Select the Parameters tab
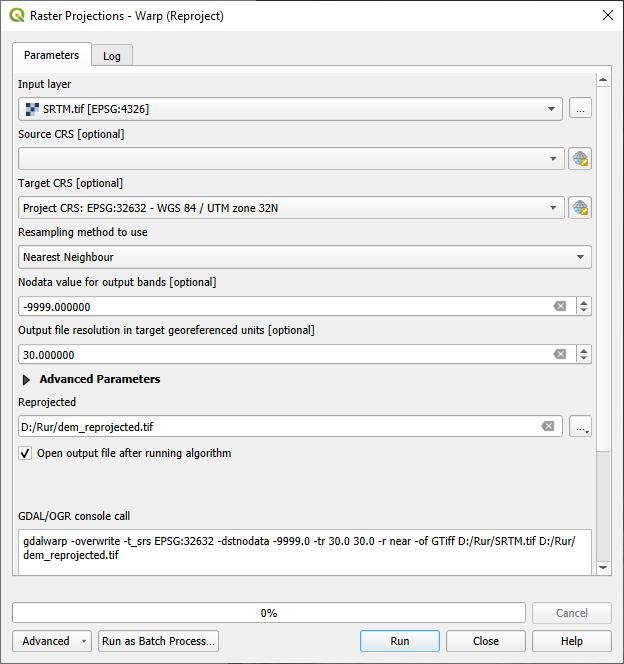The height and width of the screenshot is (664, 624). click(x=52, y=55)
